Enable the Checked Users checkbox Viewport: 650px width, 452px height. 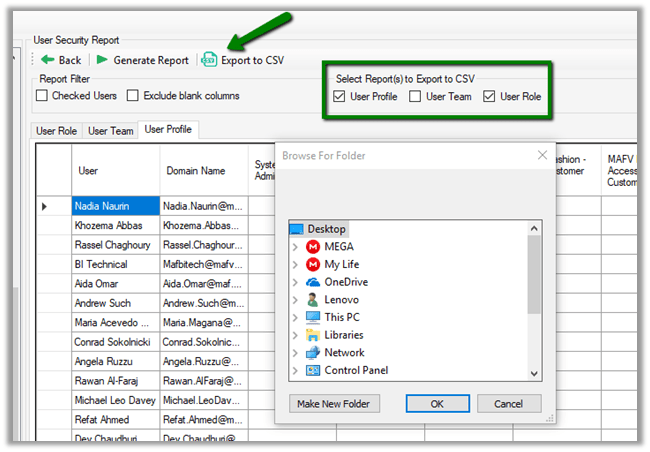click(42, 96)
